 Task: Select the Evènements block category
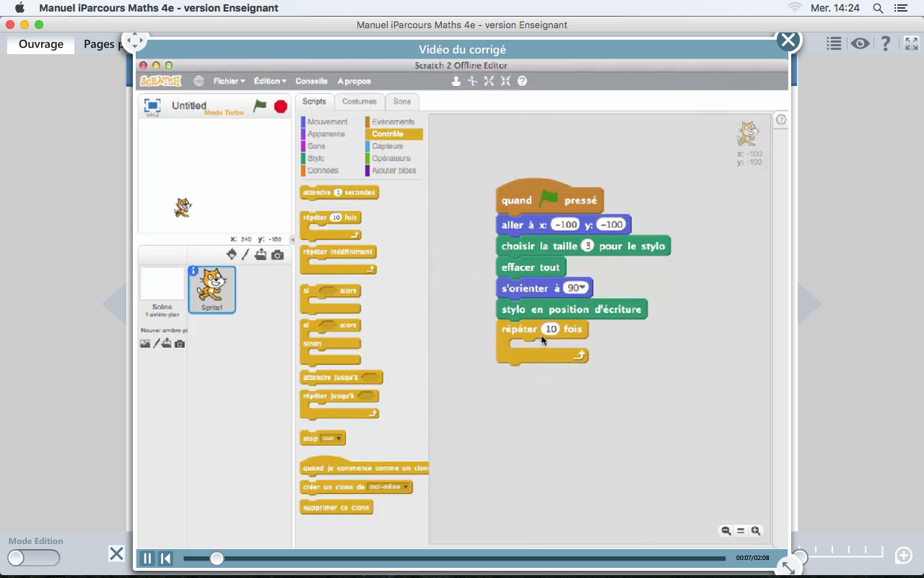coord(393,121)
